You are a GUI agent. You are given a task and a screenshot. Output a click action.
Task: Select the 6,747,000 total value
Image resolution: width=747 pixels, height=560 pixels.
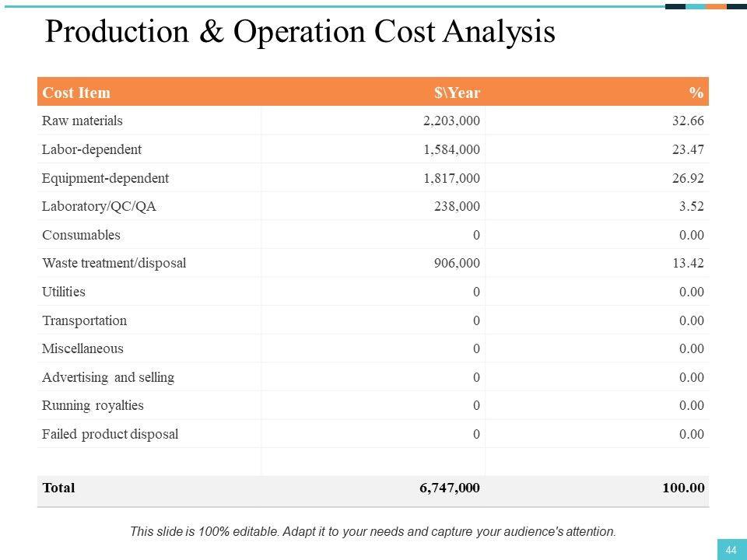(x=450, y=488)
